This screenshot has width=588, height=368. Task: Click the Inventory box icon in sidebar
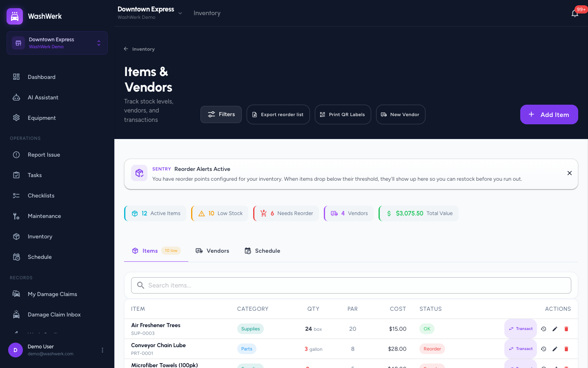pyautogui.click(x=16, y=236)
